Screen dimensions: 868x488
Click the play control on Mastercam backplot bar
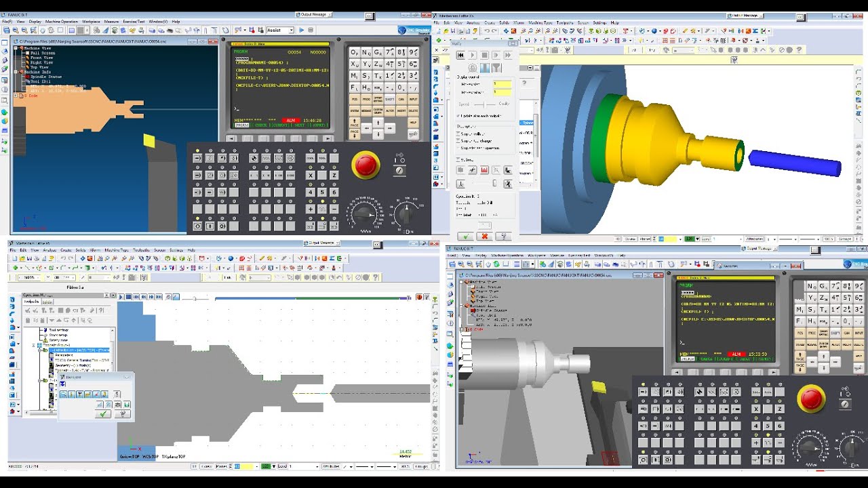click(121, 297)
